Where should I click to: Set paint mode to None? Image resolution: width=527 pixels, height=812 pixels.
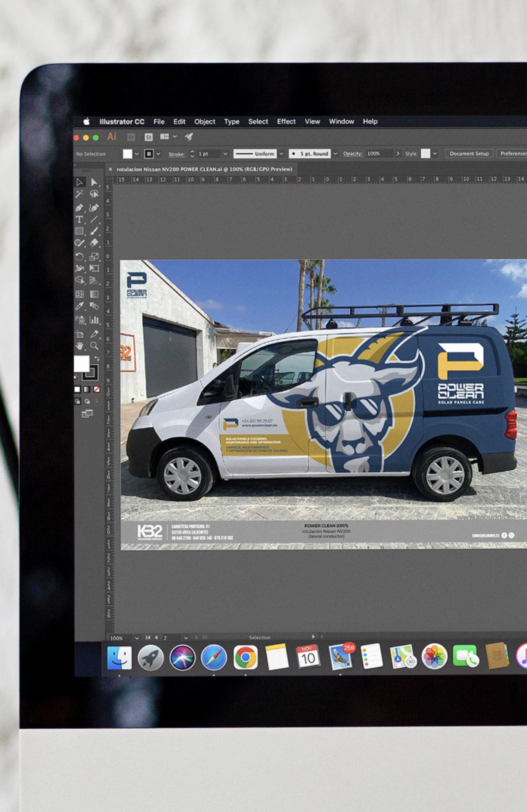tap(97, 389)
